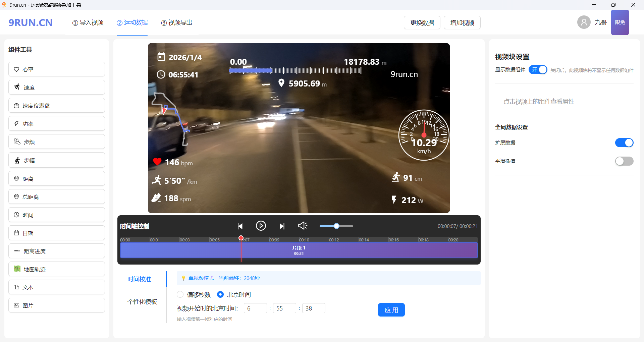
Task: Choose the cadence 步频 component
Action: [56, 141]
